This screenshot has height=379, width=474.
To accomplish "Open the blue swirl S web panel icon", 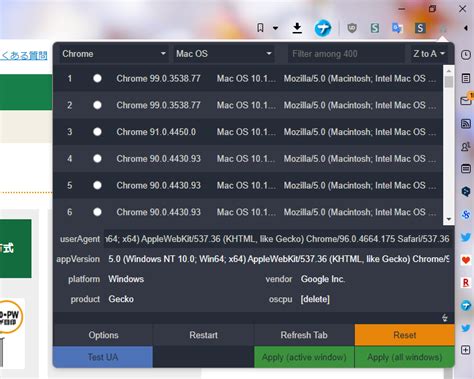I will click(466, 214).
